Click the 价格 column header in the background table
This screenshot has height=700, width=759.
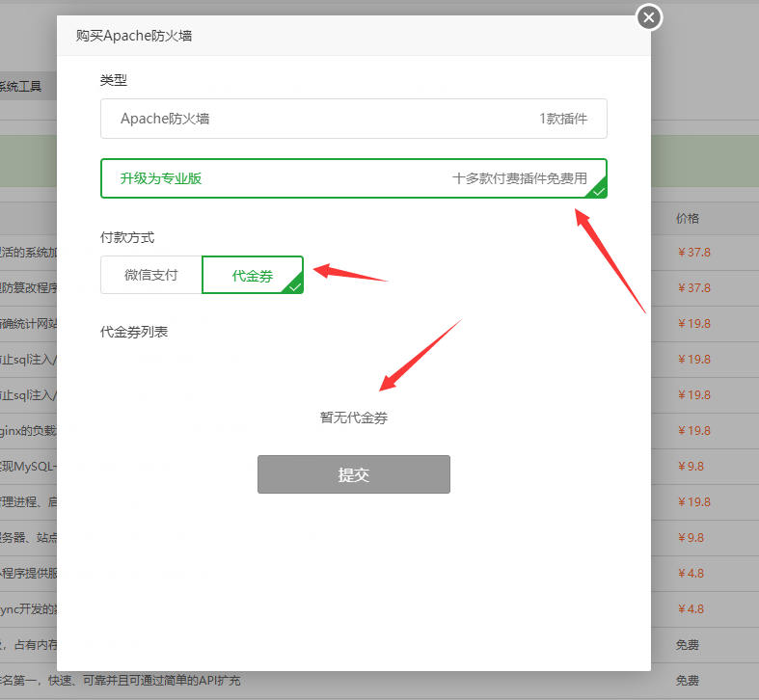pos(688,218)
